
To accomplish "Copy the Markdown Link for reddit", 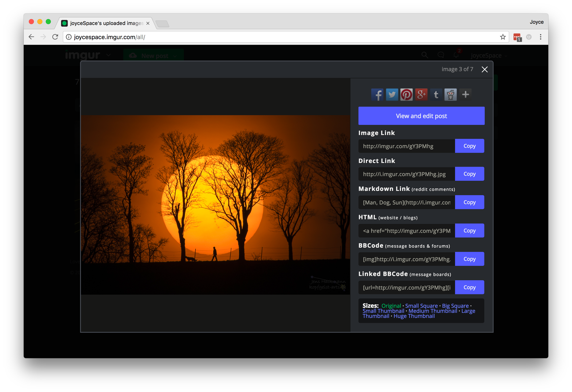I will tap(469, 202).
